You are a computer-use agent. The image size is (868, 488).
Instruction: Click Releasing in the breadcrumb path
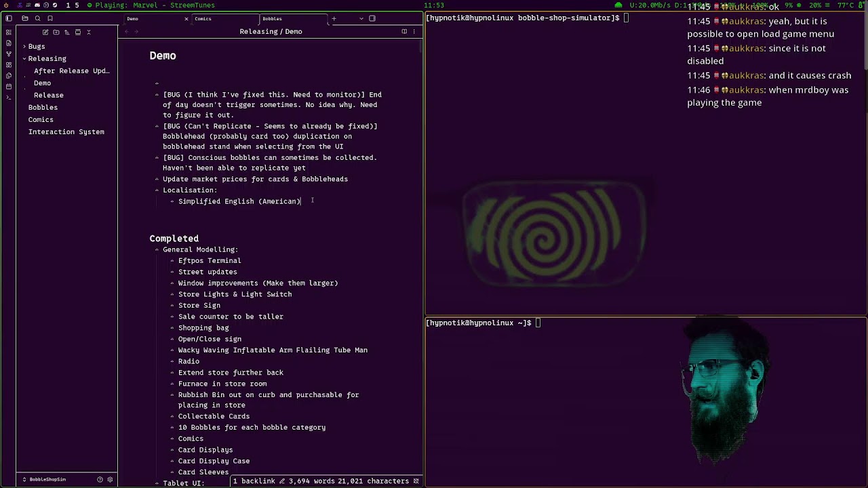[x=258, y=31]
